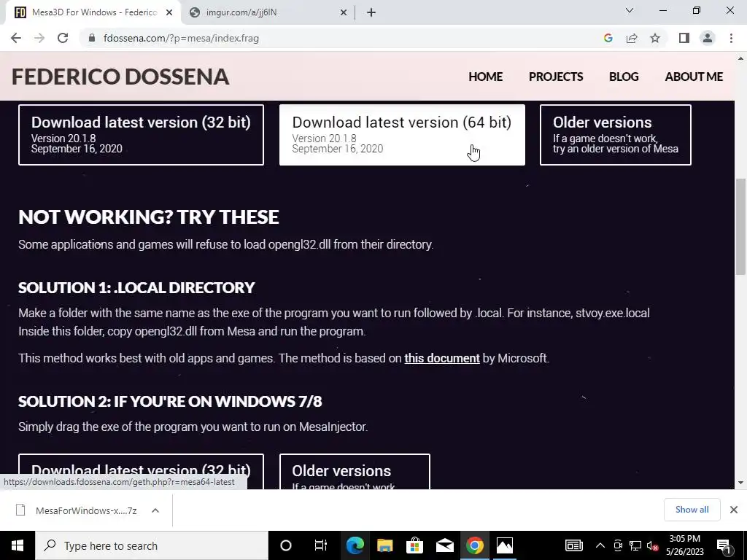The width and height of the screenshot is (747, 560).
Task: Open the Photos app in taskbar
Action: tap(505, 545)
